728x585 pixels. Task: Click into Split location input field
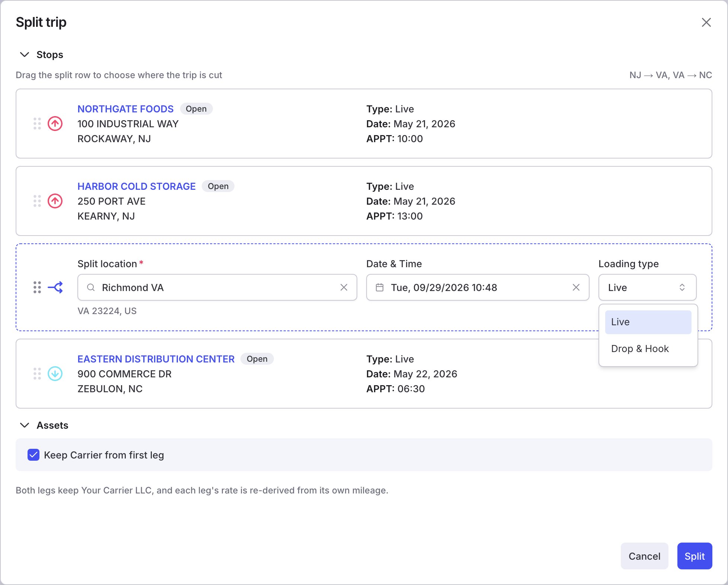pos(217,287)
